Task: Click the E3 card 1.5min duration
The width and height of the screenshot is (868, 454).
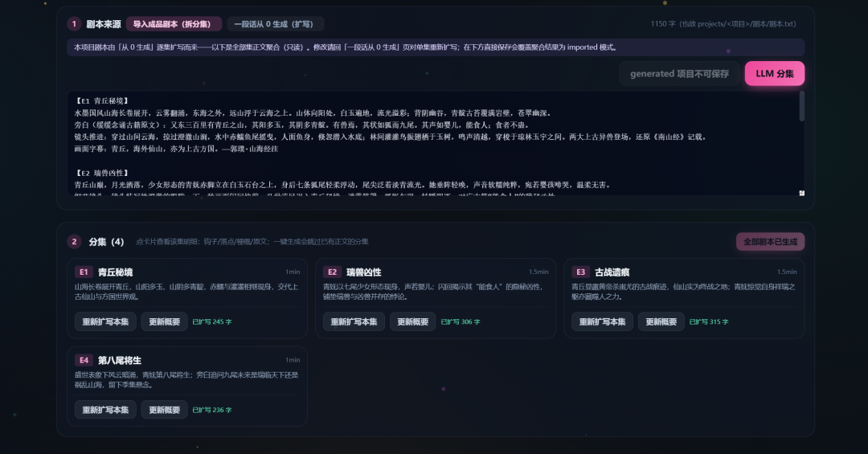Action: click(x=787, y=272)
